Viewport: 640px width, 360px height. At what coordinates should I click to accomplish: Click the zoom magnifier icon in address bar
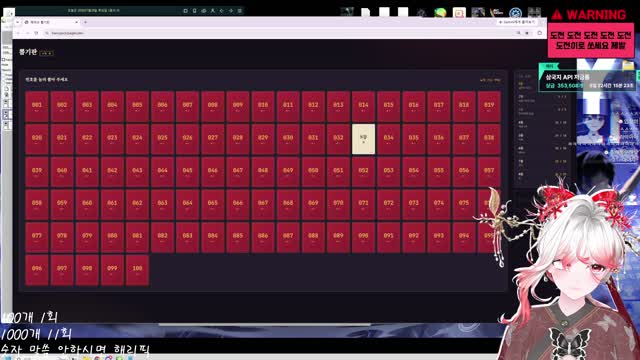[518, 33]
